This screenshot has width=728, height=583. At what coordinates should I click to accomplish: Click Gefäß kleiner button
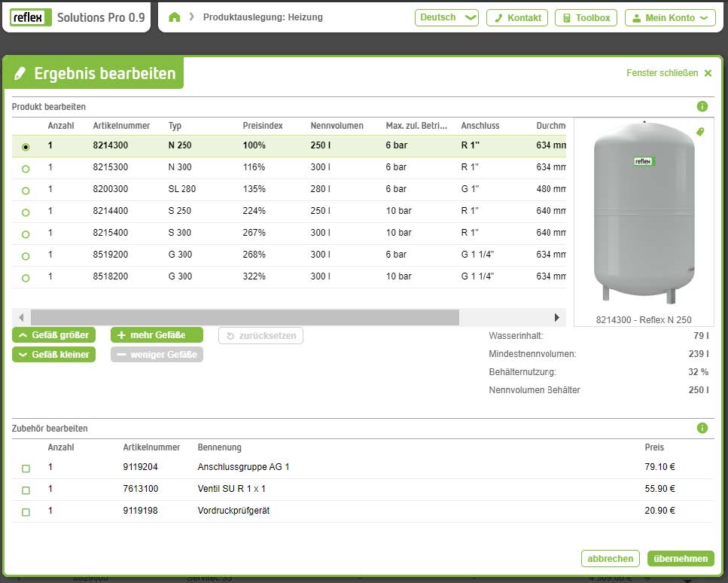tap(54, 355)
